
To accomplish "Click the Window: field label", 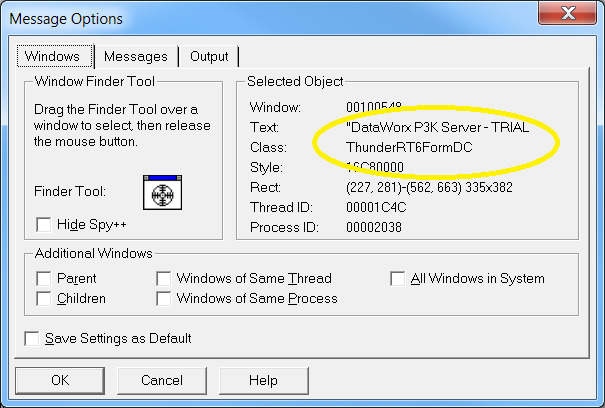I will tap(275, 107).
